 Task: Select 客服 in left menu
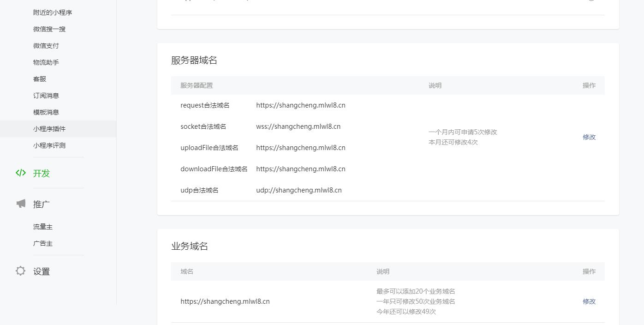[x=40, y=79]
